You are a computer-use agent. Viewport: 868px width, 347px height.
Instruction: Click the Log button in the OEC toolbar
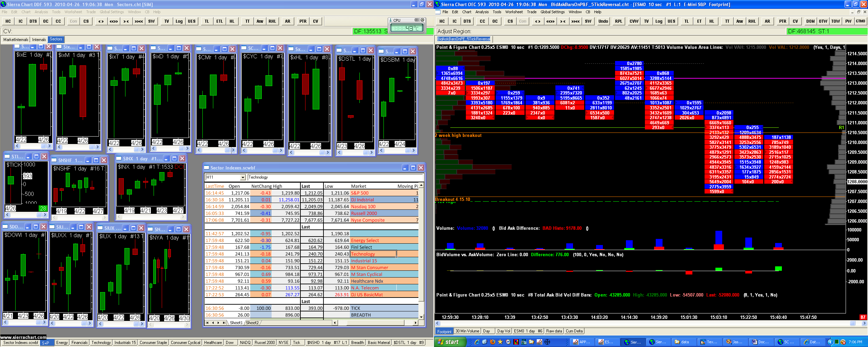659,21
